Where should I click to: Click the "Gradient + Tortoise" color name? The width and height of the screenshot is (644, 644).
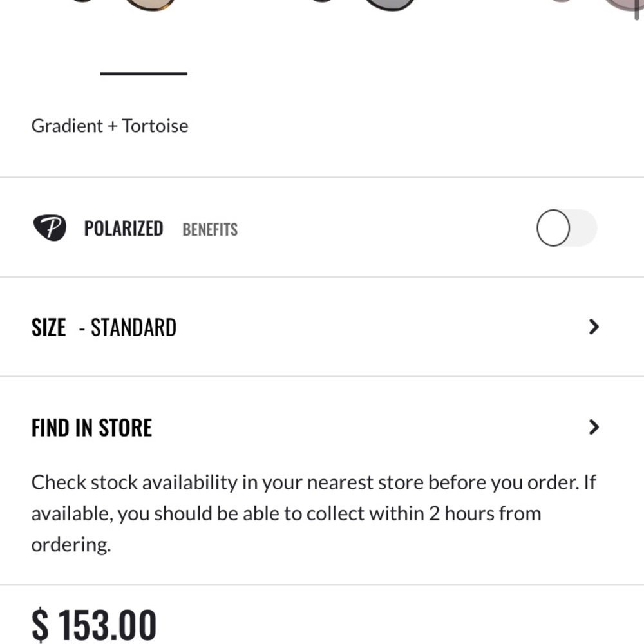coord(109,126)
